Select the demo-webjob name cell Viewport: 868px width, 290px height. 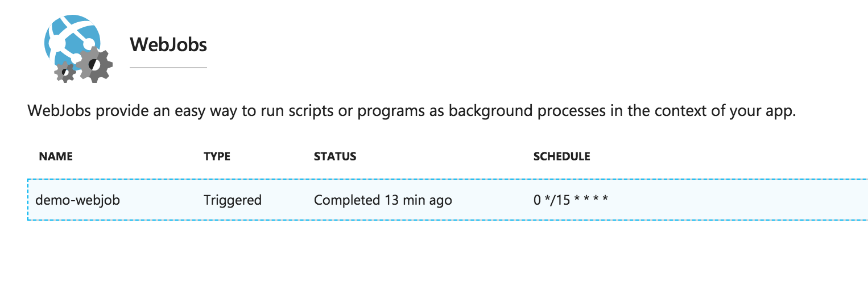tap(78, 200)
